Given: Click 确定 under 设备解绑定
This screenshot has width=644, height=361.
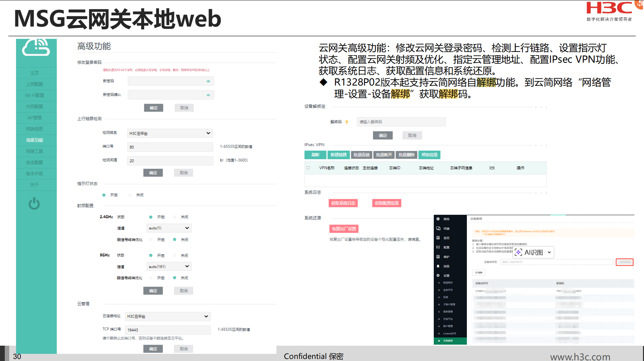Looking at the screenshot, I should 383,135.
